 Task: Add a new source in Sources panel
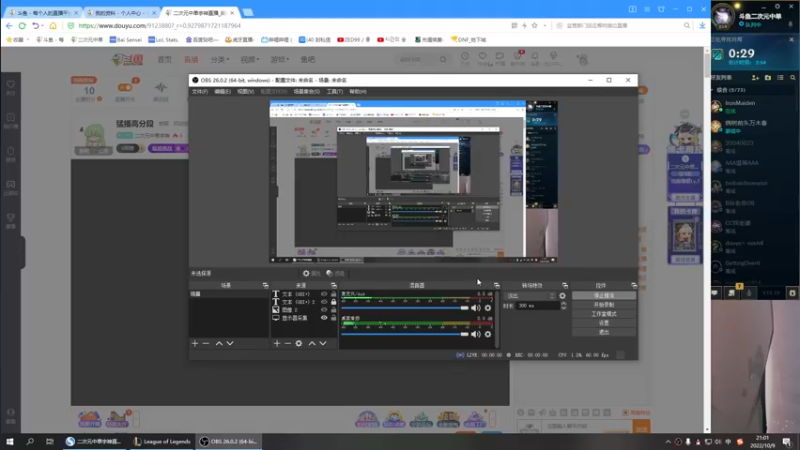pyautogui.click(x=277, y=343)
